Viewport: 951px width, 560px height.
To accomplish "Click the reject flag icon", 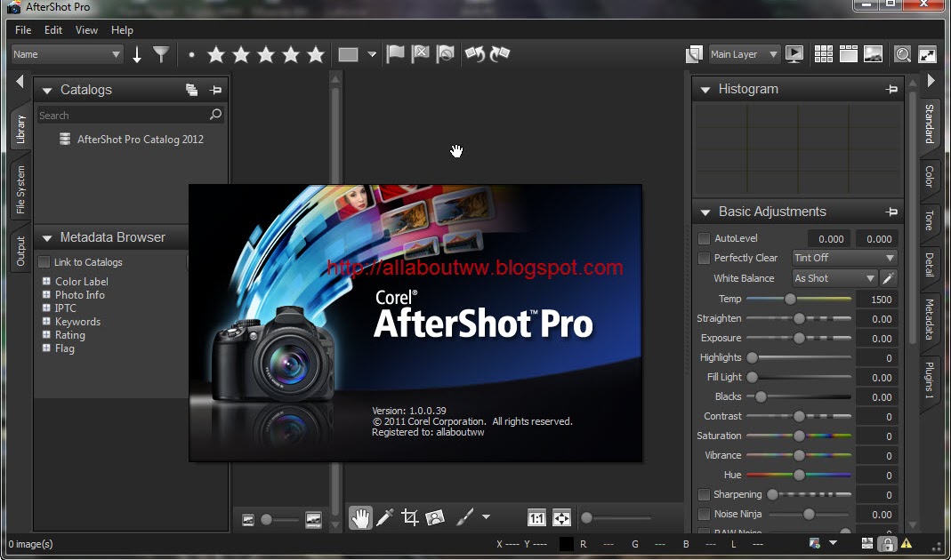I will pos(420,54).
